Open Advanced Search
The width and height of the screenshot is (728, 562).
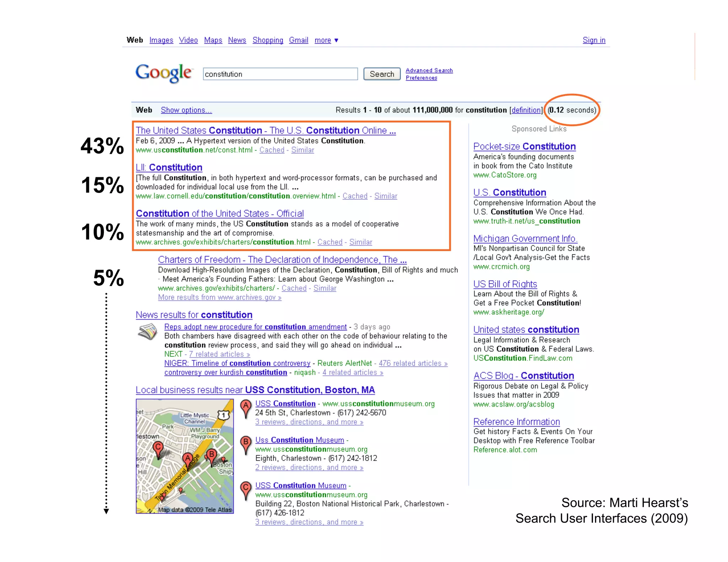click(x=429, y=70)
